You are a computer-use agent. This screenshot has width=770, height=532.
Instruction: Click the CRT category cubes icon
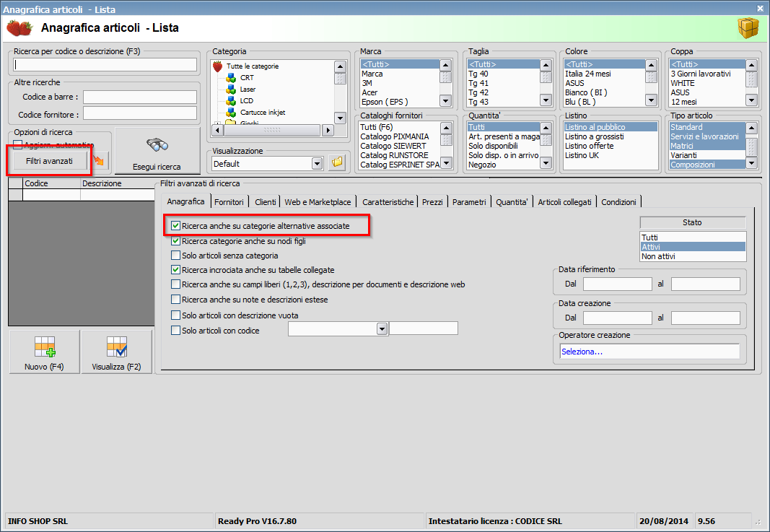coord(231,78)
